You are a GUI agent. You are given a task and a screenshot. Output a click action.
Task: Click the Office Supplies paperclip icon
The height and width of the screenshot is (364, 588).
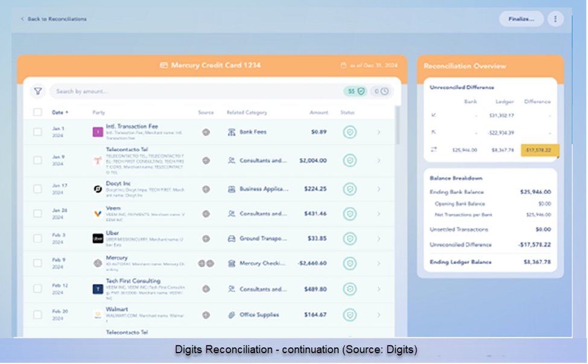(232, 315)
